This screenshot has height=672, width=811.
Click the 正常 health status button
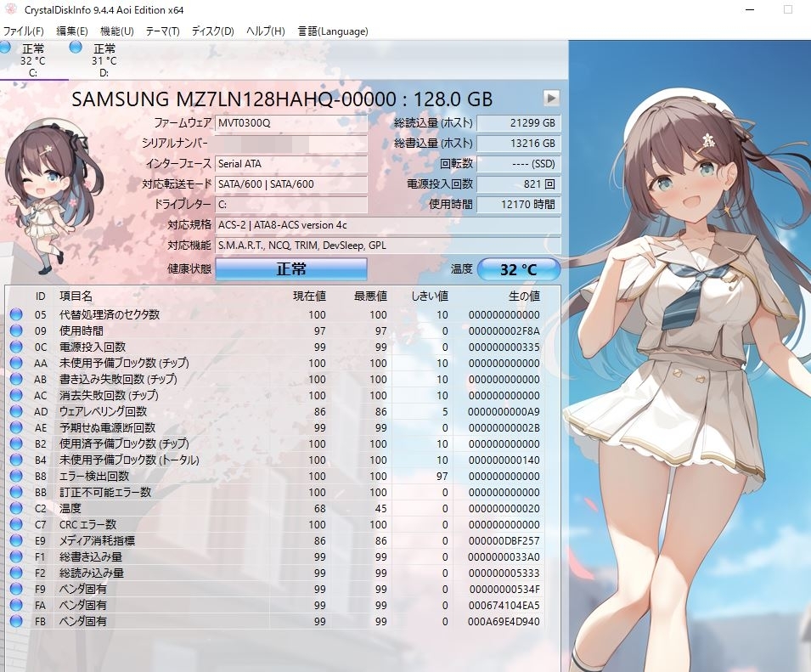pyautogui.click(x=291, y=269)
